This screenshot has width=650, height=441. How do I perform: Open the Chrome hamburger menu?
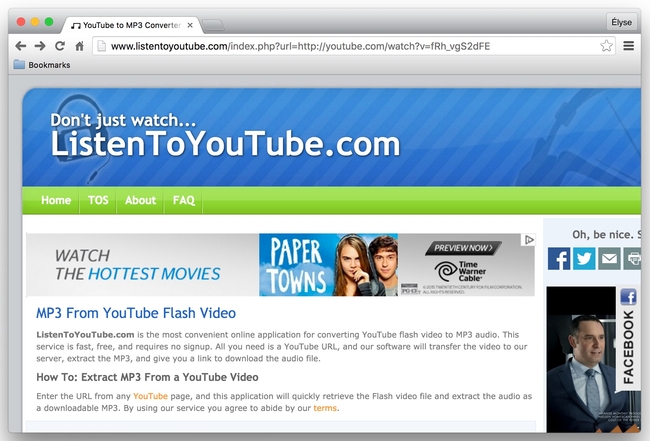pos(628,46)
